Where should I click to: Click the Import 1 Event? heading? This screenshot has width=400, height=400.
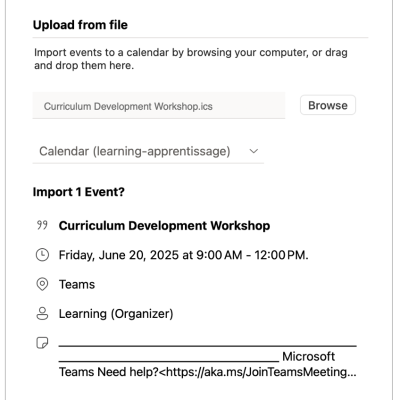click(x=79, y=192)
